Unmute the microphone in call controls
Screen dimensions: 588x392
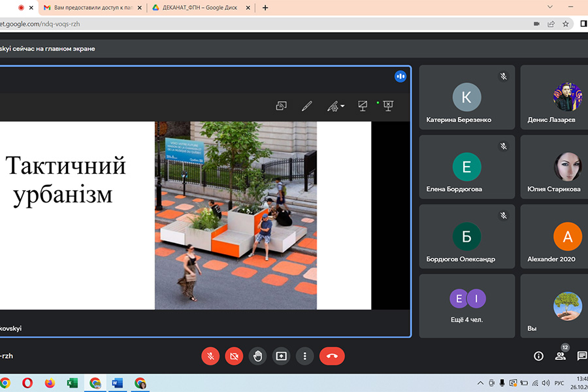(x=210, y=356)
